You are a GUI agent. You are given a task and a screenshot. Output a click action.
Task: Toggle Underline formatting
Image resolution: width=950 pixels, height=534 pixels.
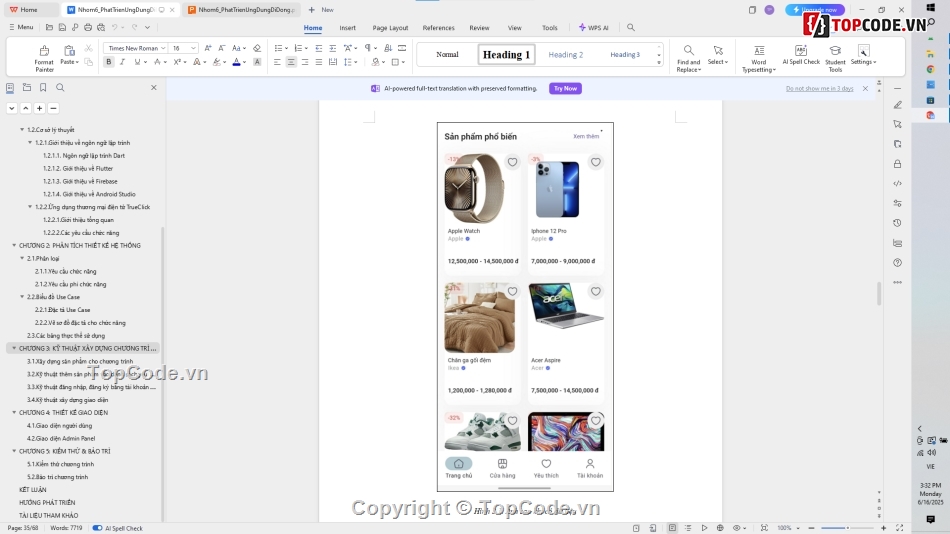pyautogui.click(x=137, y=62)
